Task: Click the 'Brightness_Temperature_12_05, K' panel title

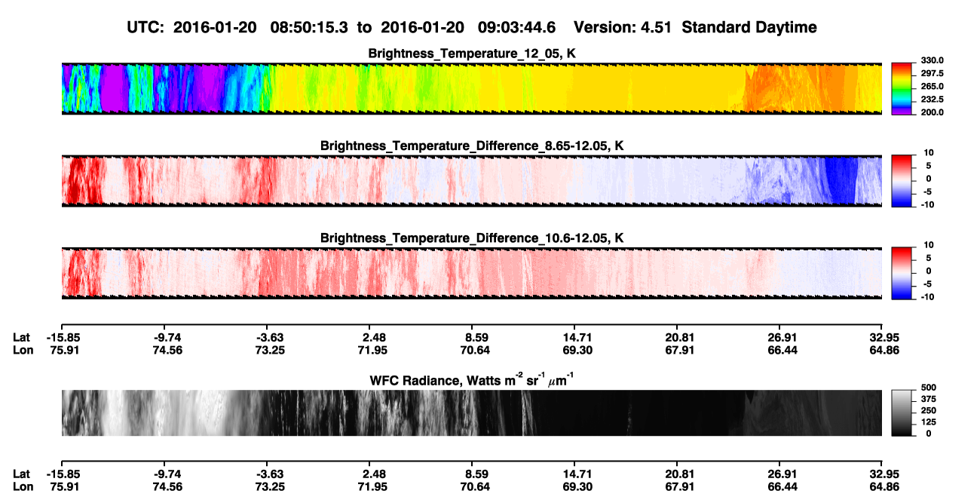Action: [x=472, y=54]
